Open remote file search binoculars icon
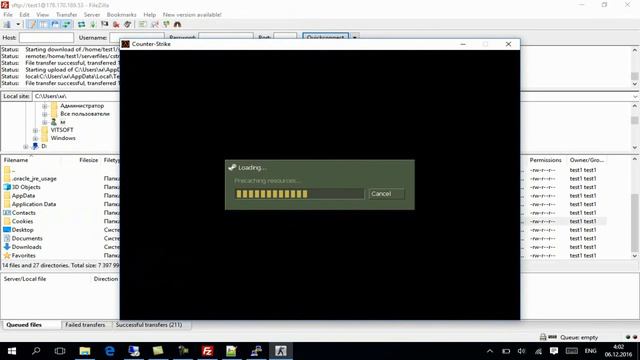This screenshot has width=640, height=360. (x=177, y=24)
